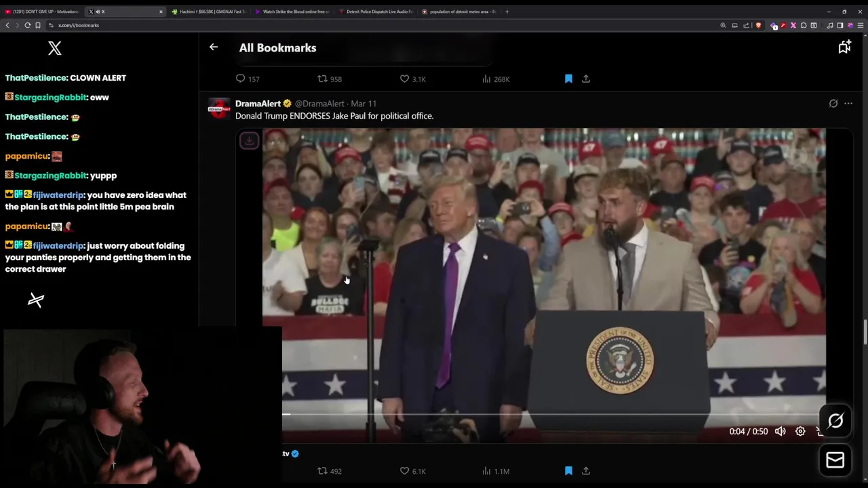The height and width of the screenshot is (488, 868).
Task: Click browser back button
Action: (7, 25)
